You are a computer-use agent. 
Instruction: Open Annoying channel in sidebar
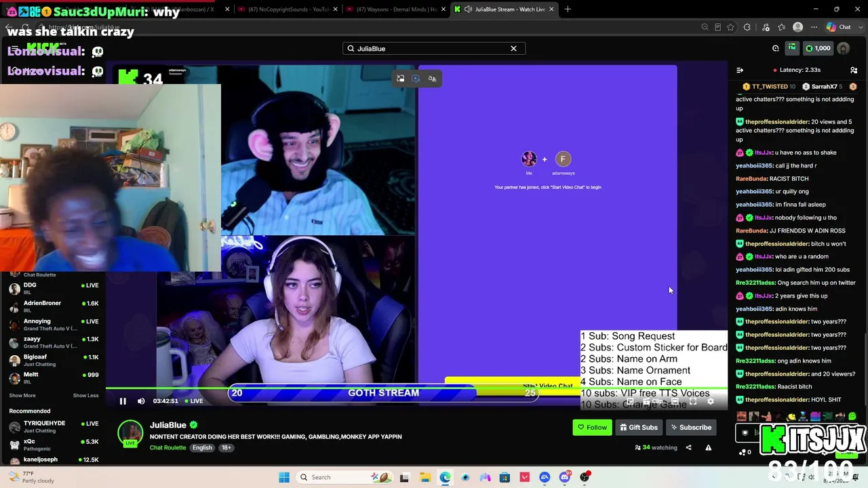pyautogui.click(x=54, y=324)
